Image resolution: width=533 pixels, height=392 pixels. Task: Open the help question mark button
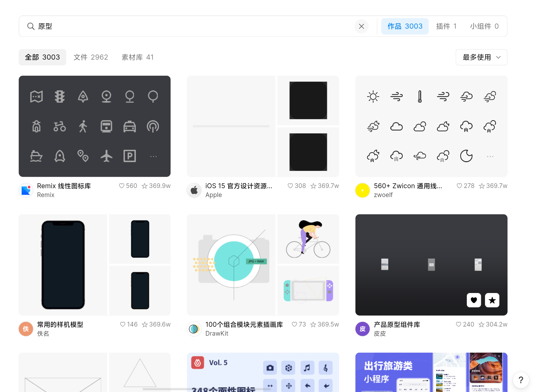coord(521,380)
